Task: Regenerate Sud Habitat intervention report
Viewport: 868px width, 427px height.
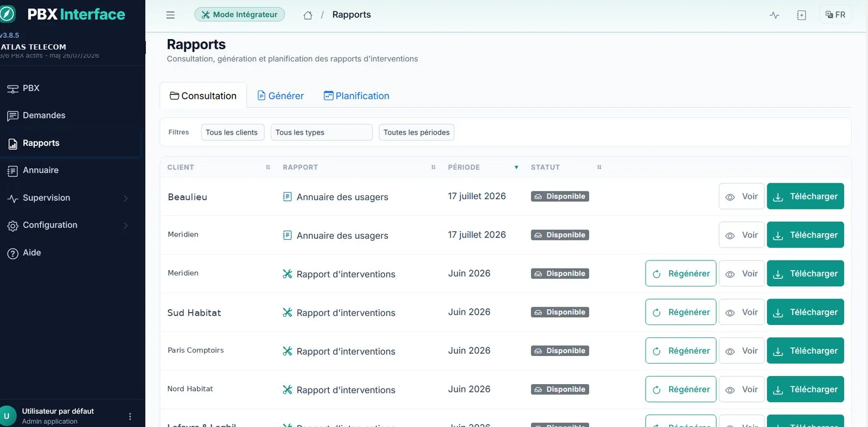Action: 680,312
